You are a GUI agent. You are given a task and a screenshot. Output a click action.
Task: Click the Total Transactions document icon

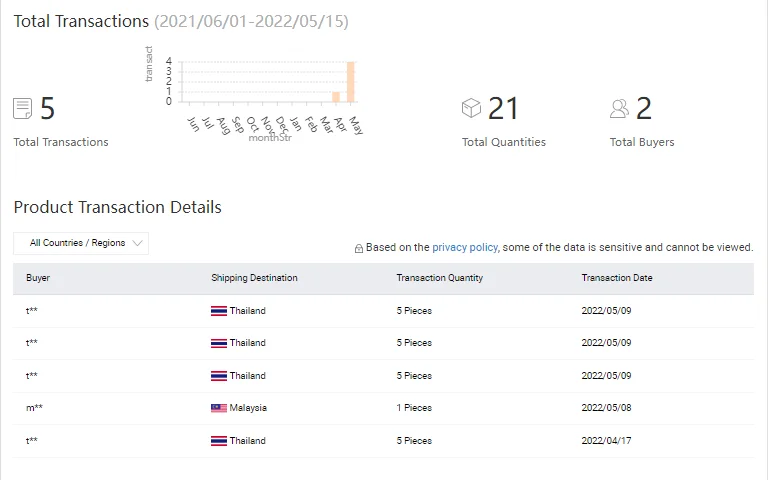pyautogui.click(x=22, y=108)
